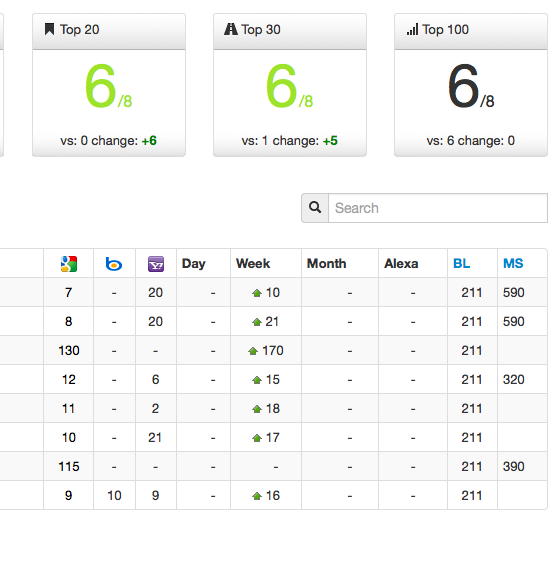This screenshot has width=548, height=564.
Task: Select the row with Google rank 115
Action: 274,467
